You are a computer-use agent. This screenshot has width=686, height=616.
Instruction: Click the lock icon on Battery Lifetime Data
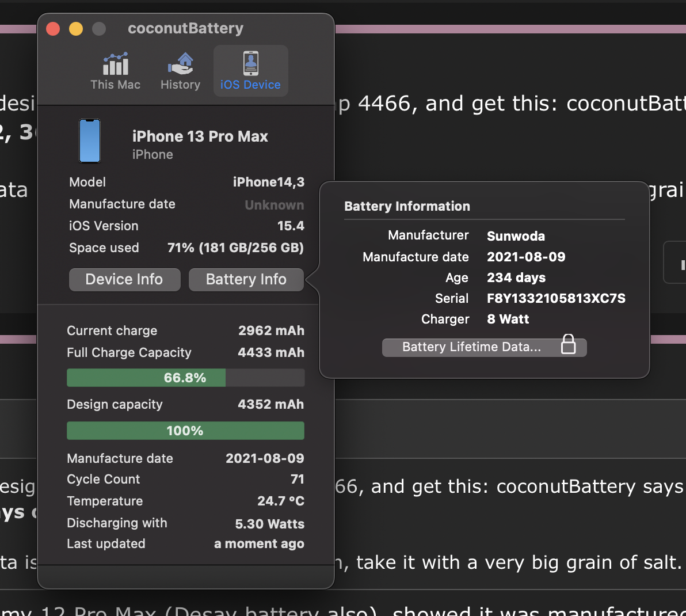point(569,344)
